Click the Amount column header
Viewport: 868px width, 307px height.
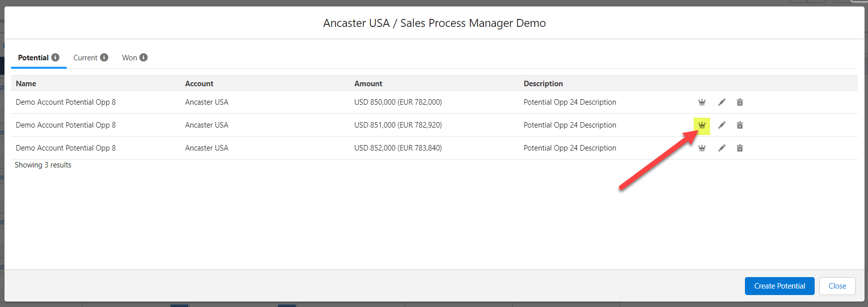(x=368, y=84)
